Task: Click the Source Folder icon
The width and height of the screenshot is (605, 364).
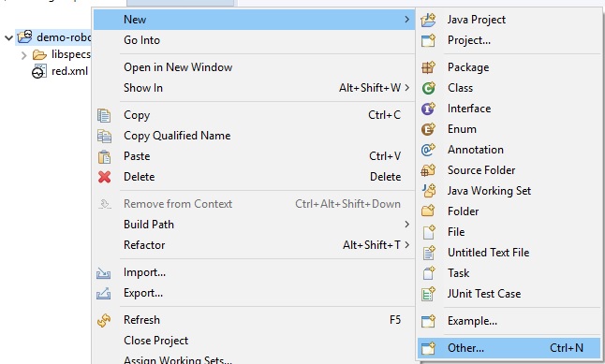Action: pos(428,170)
